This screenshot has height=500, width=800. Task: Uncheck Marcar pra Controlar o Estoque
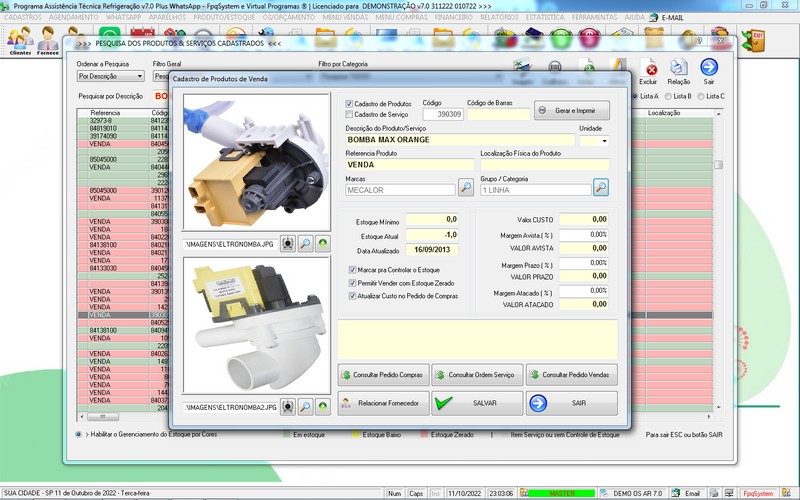350,270
